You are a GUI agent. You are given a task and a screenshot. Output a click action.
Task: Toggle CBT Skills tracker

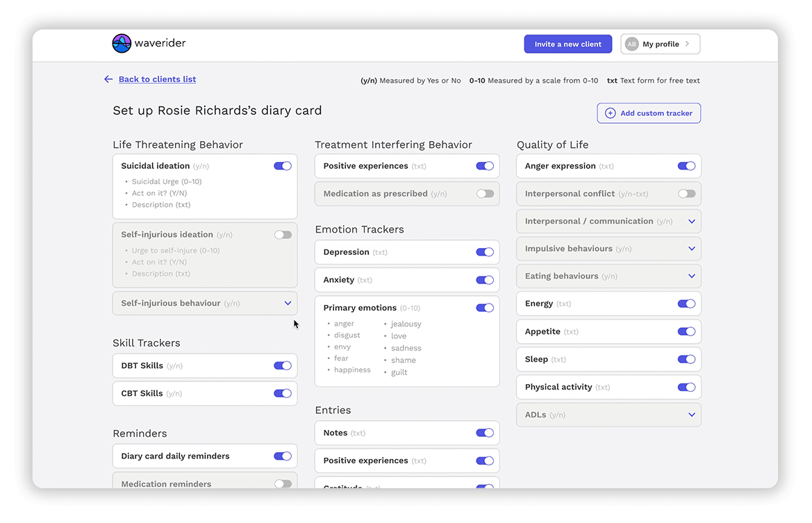[x=283, y=393]
